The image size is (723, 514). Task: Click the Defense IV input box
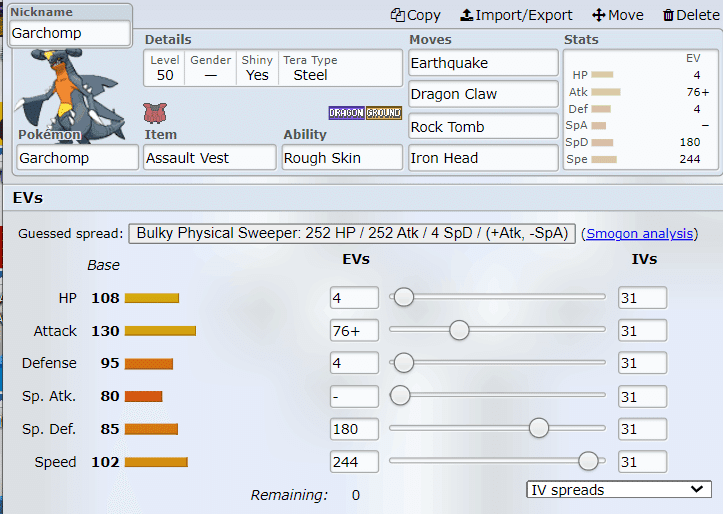(642, 363)
